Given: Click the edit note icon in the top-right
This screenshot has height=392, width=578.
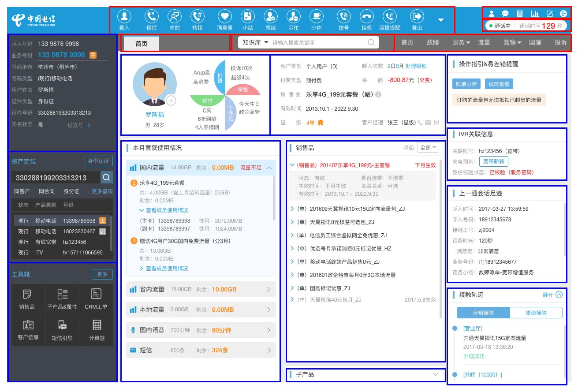Looking at the screenshot, I should coord(550,14).
